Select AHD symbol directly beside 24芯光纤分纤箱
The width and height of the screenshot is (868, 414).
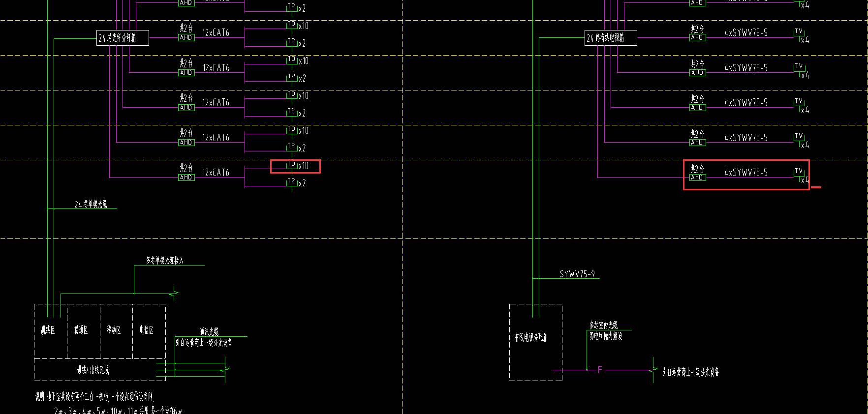point(186,37)
